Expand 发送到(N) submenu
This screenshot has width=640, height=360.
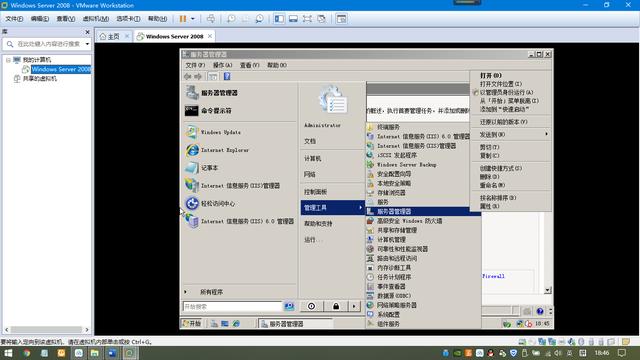coord(510,134)
